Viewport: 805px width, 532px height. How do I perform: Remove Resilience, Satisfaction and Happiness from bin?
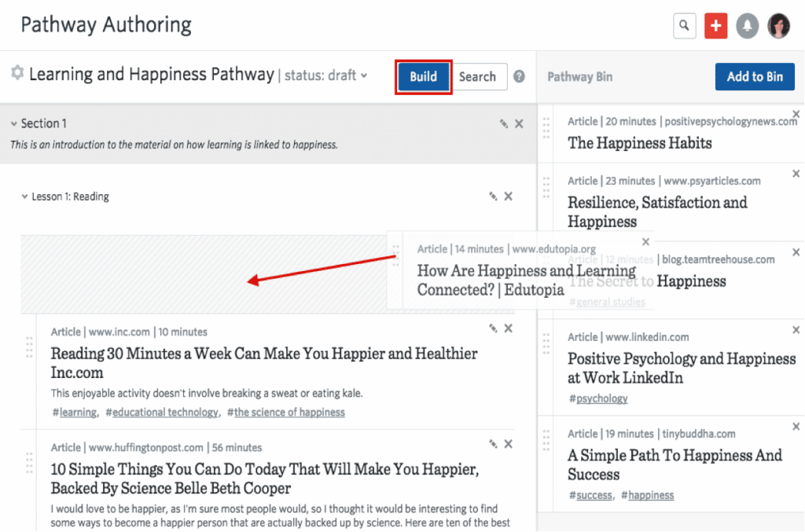[x=796, y=174]
